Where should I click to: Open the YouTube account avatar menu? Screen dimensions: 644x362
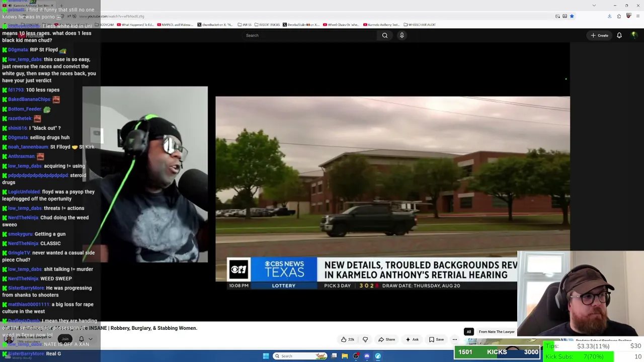634,35
